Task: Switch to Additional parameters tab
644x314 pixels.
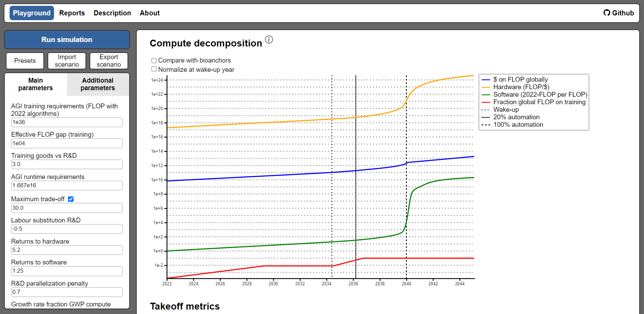Action: (98, 84)
